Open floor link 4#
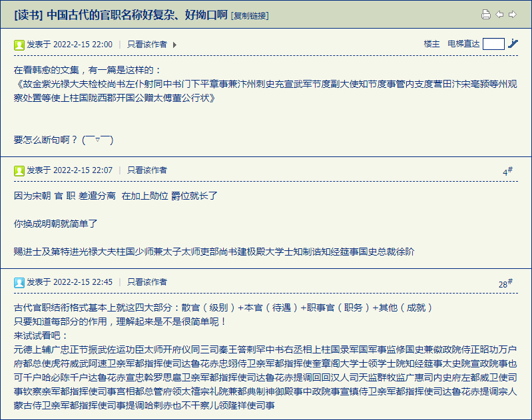 507,171
